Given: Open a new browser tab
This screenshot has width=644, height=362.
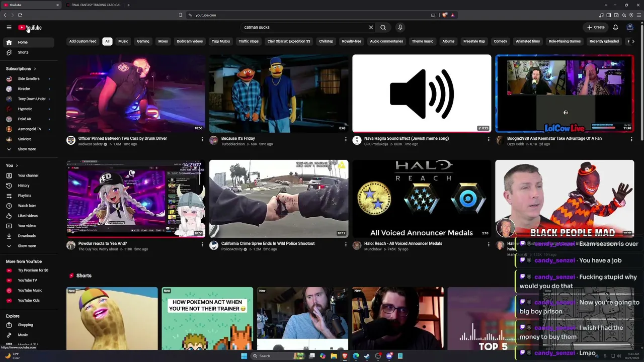Looking at the screenshot, I should [129, 5].
